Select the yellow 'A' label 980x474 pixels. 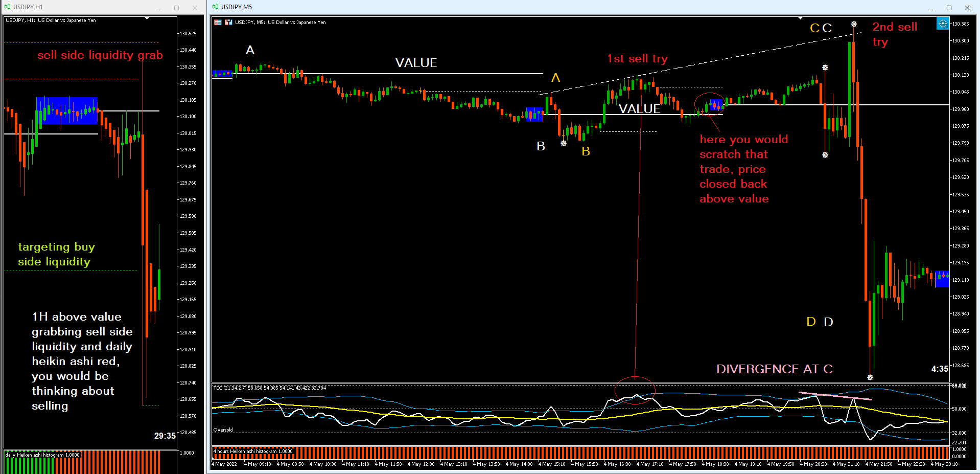(556, 78)
